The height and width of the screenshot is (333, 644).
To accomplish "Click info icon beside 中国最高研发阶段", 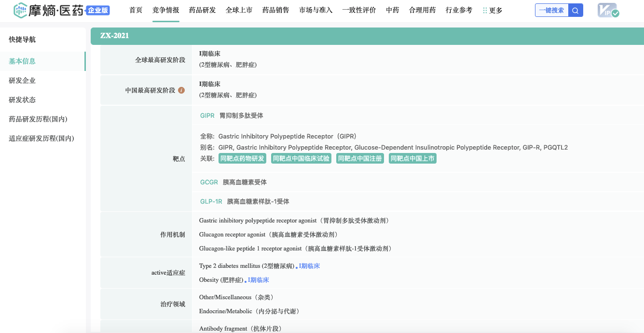I will (x=181, y=90).
